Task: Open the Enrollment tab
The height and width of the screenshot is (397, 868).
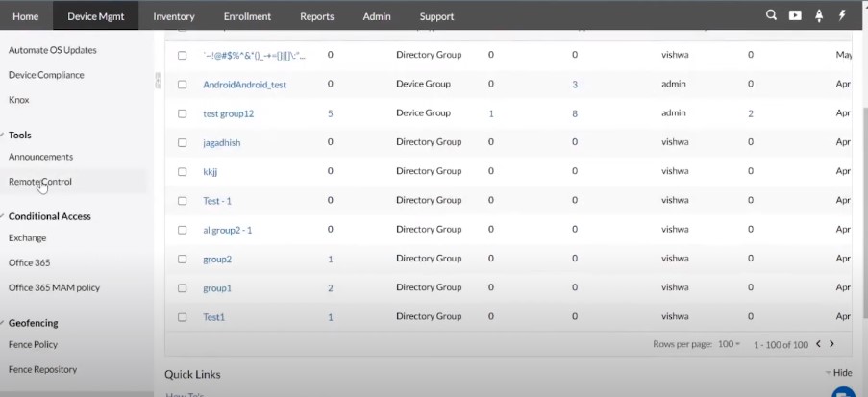Action: pyautogui.click(x=247, y=16)
